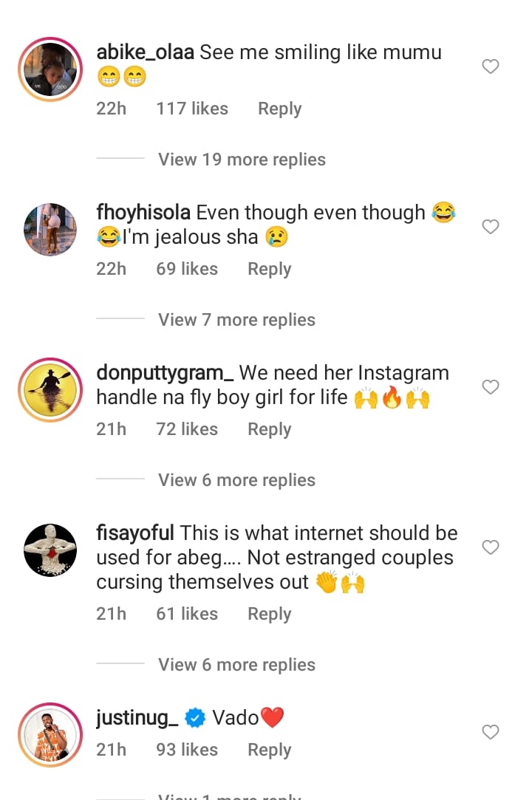Open fisayoful's profile picture
This screenshot has height=800, width=532.
click(x=50, y=550)
